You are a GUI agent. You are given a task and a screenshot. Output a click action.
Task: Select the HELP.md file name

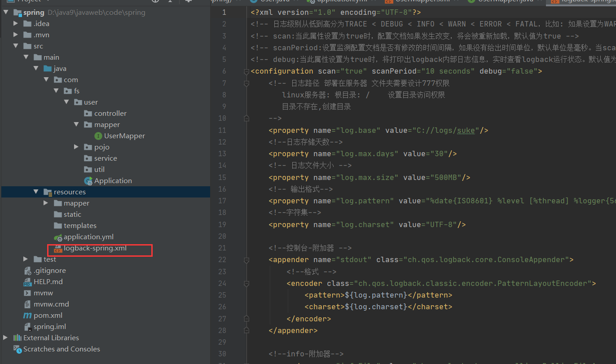[48, 282]
